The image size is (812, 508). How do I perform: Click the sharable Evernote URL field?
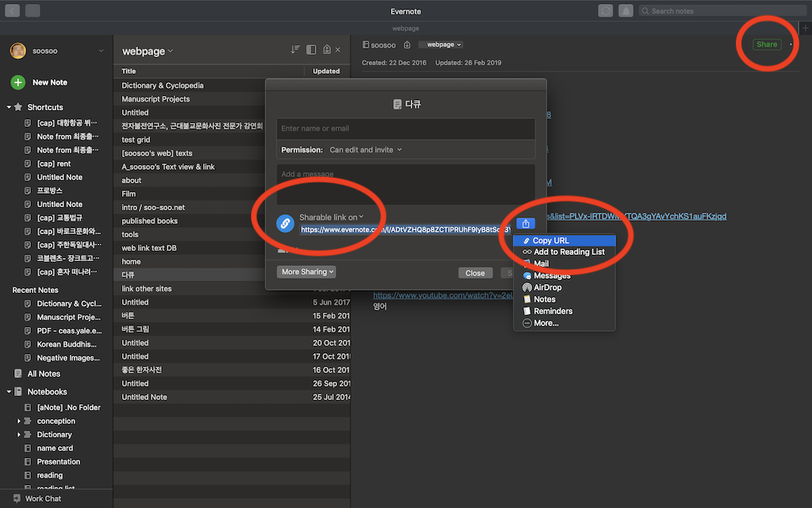pos(405,229)
